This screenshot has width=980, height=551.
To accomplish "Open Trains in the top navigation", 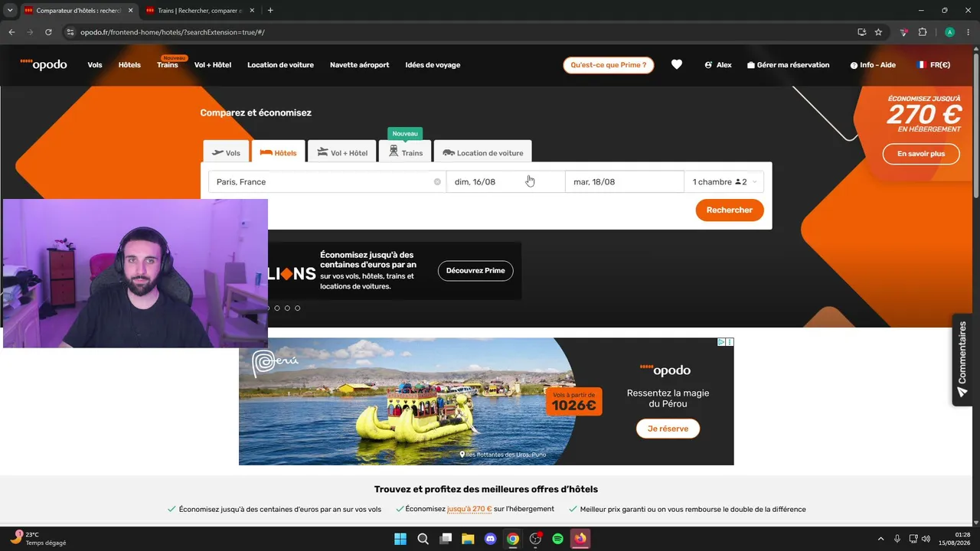I will click(x=168, y=65).
